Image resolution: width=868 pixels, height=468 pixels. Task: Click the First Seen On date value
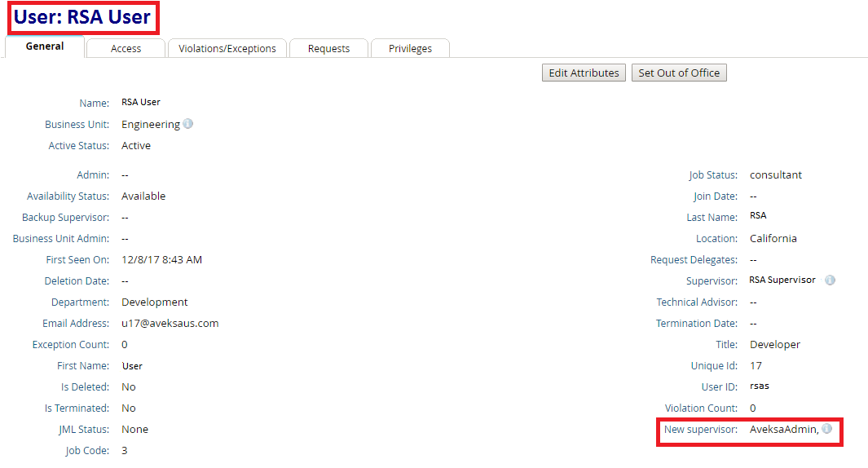tap(161, 260)
